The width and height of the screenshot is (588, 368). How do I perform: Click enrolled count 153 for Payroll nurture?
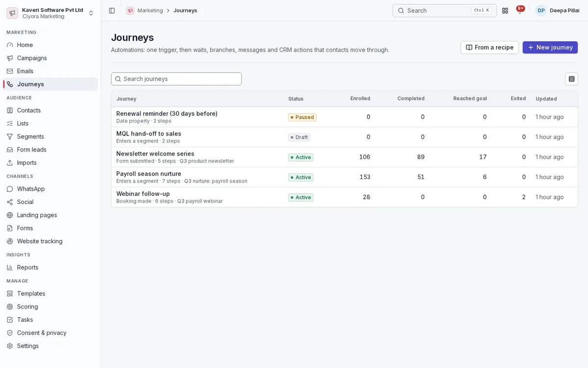pos(365,177)
